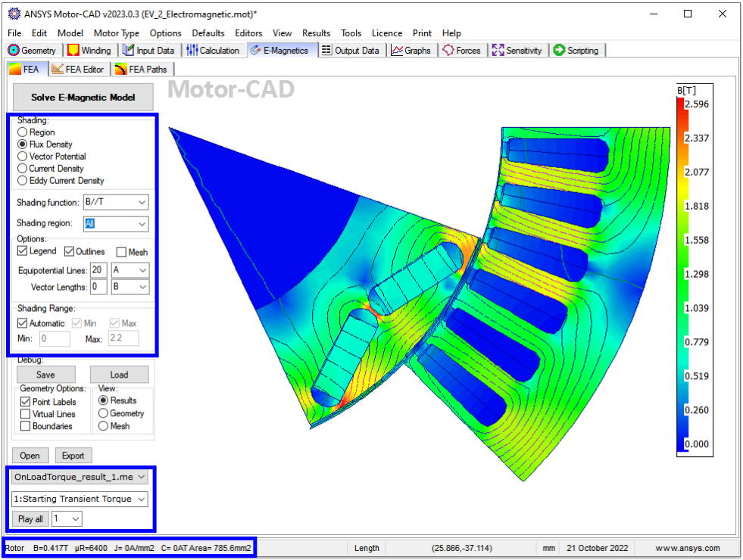Image resolution: width=743 pixels, height=560 pixels.
Task: Open the FEA Paths sub-tab icon
Action: 121,69
